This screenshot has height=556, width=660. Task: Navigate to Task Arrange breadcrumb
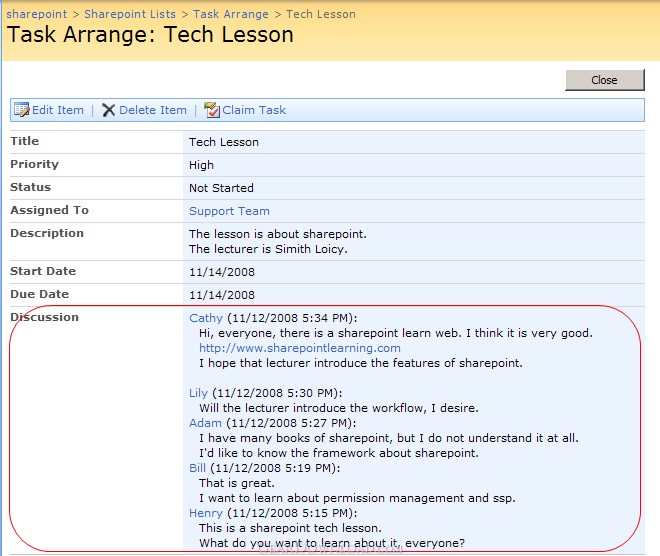(x=231, y=14)
